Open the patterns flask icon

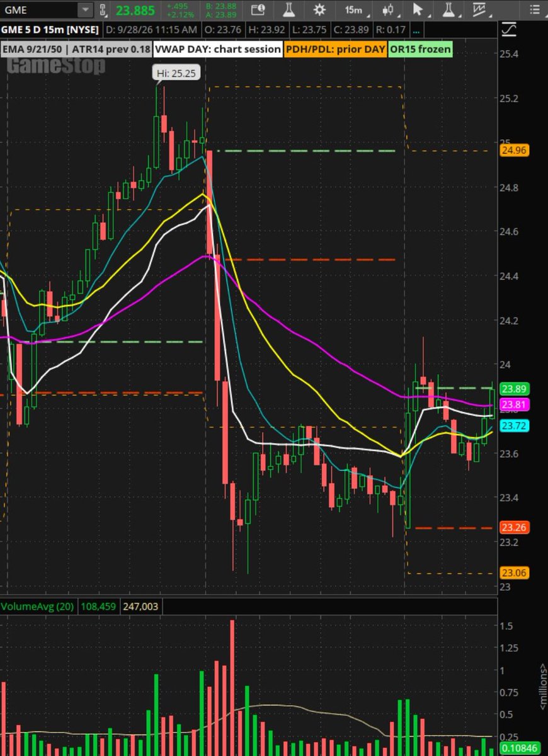click(x=448, y=9)
